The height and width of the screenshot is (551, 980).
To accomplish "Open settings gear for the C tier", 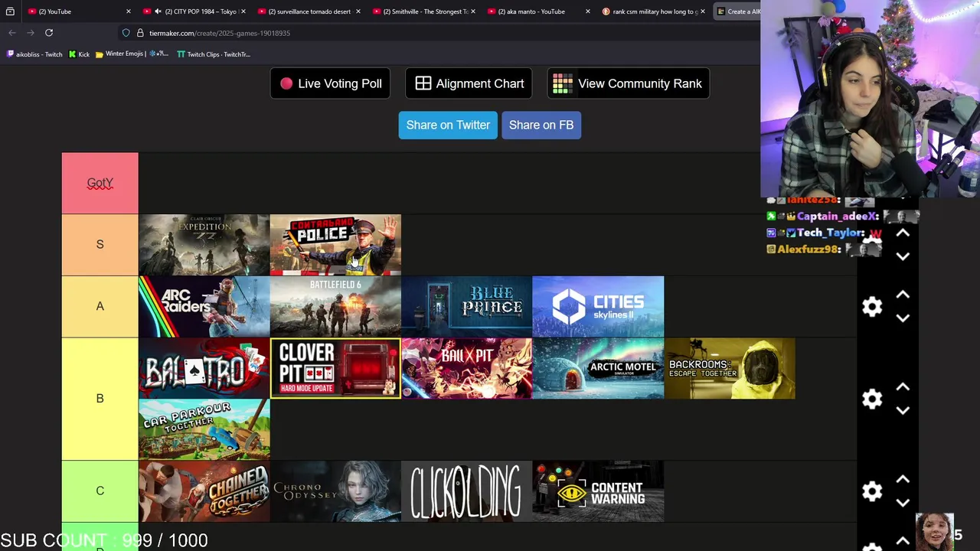I will click(x=872, y=491).
